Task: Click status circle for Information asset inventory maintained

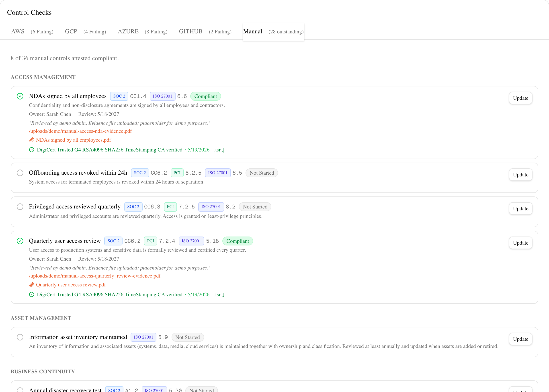Action: [x=20, y=337]
